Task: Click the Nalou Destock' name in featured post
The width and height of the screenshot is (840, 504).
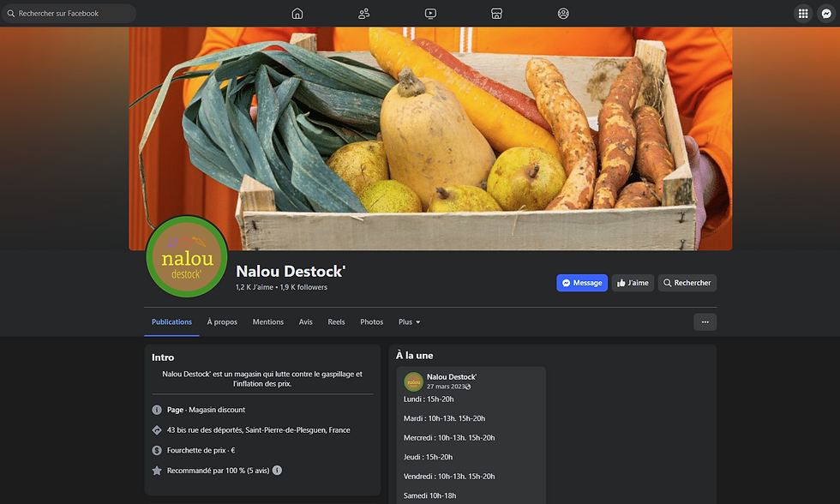Action: [x=452, y=377]
